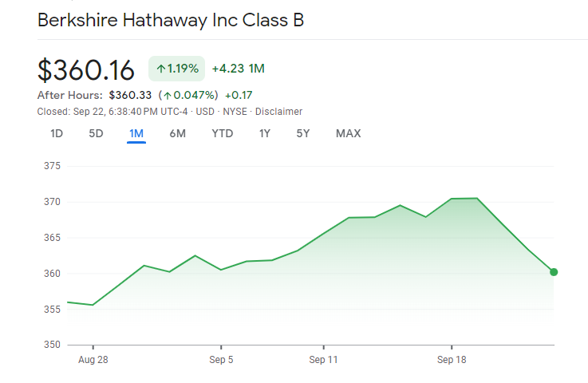Click the after hours price $360.33
The height and width of the screenshot is (383, 588).
(x=130, y=95)
